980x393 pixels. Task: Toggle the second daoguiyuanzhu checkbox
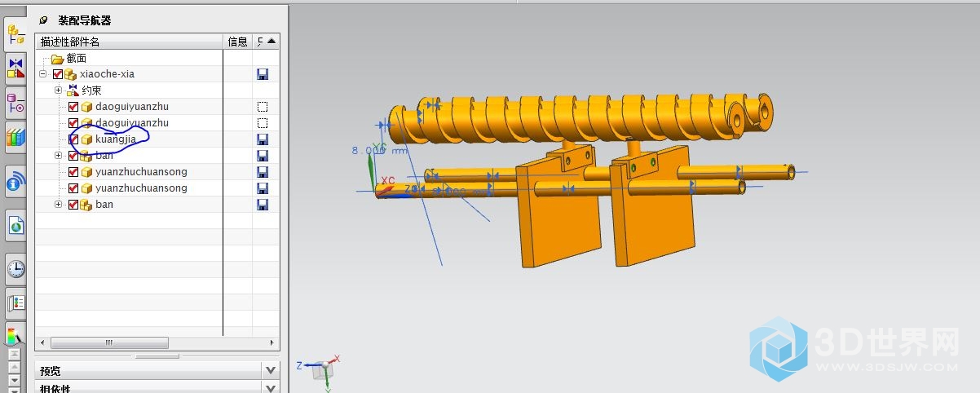[x=73, y=123]
